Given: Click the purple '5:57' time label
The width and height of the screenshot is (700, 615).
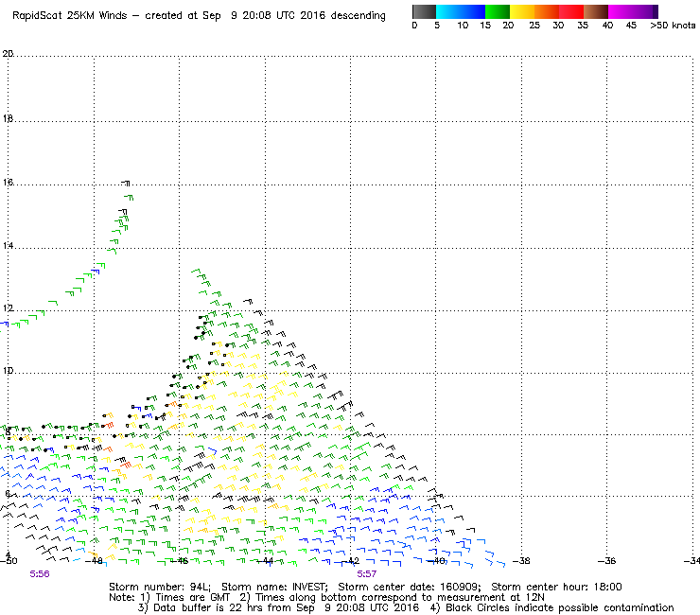Looking at the screenshot, I should (366, 574).
